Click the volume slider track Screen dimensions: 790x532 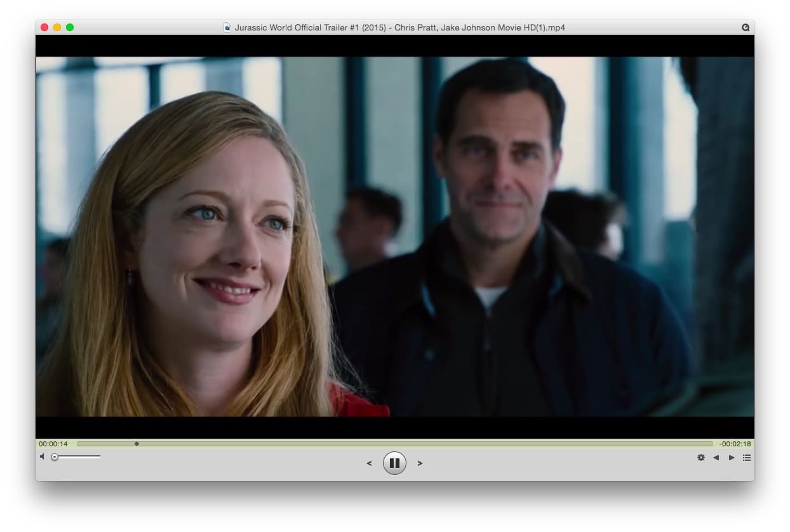pos(76,456)
